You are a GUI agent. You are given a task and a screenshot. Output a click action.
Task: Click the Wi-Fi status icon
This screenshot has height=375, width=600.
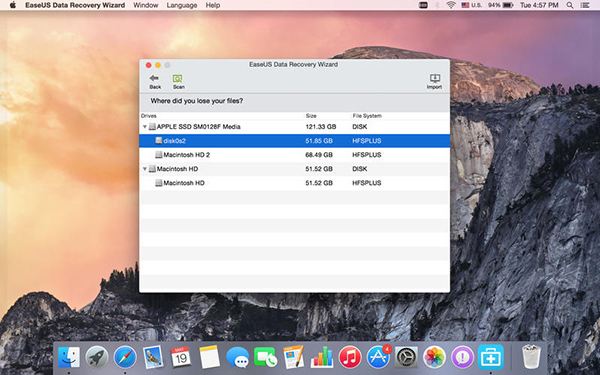point(451,5)
